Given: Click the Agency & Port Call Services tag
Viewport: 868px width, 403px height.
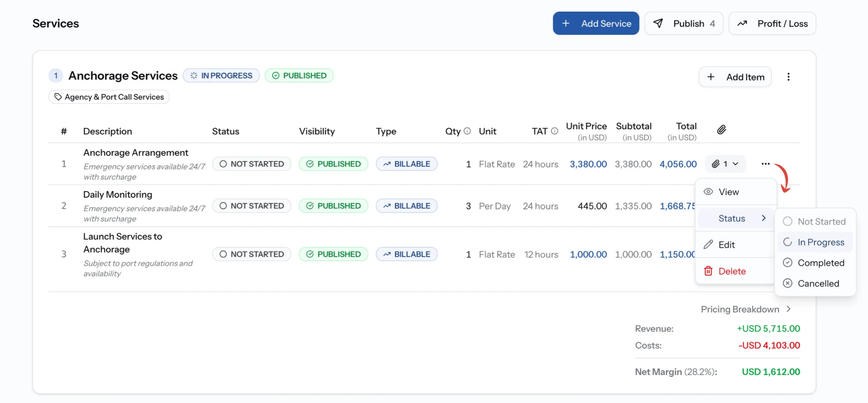Looking at the screenshot, I should pos(109,97).
